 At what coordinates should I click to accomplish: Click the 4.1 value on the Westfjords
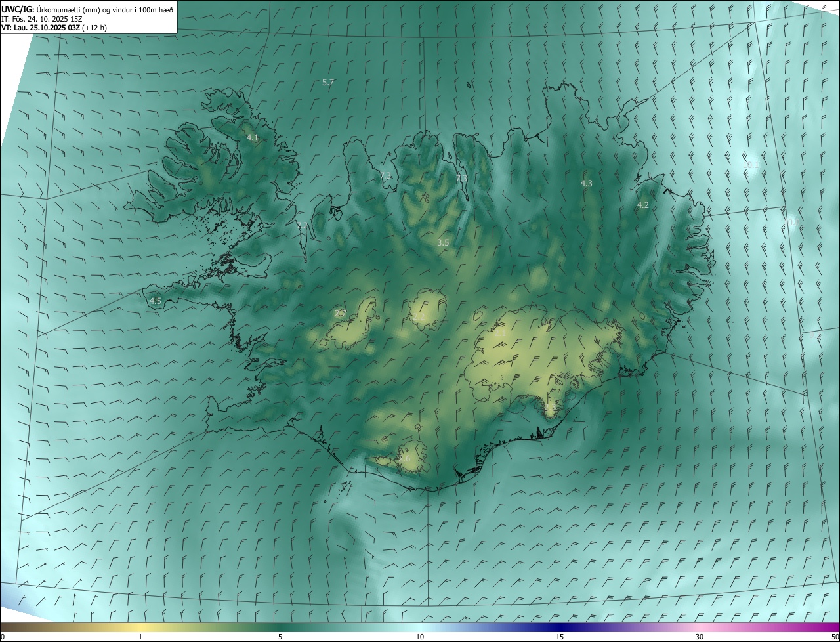coord(253,138)
